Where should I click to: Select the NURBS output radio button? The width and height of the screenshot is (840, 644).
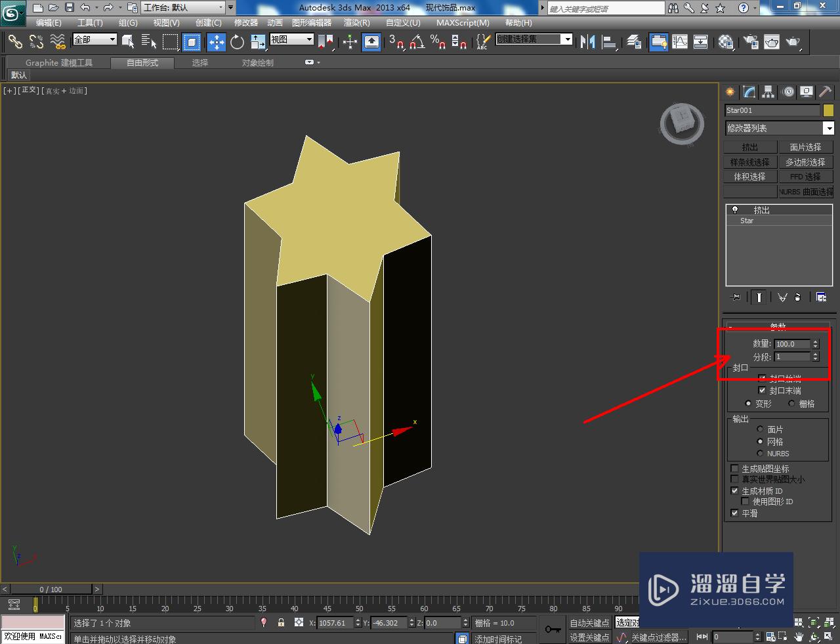(760, 454)
